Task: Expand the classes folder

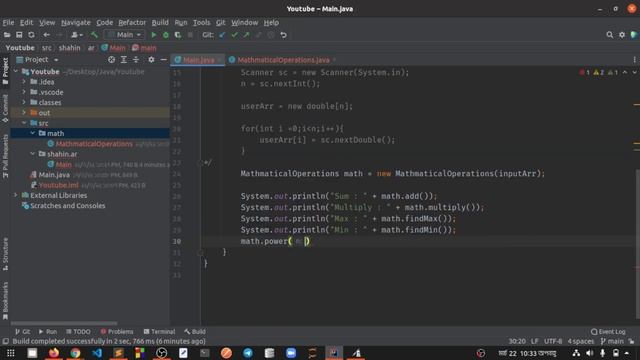Action: point(24,102)
